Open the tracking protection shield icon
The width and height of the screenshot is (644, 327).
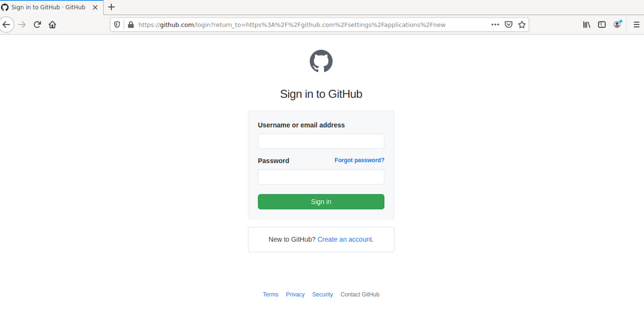(117, 25)
